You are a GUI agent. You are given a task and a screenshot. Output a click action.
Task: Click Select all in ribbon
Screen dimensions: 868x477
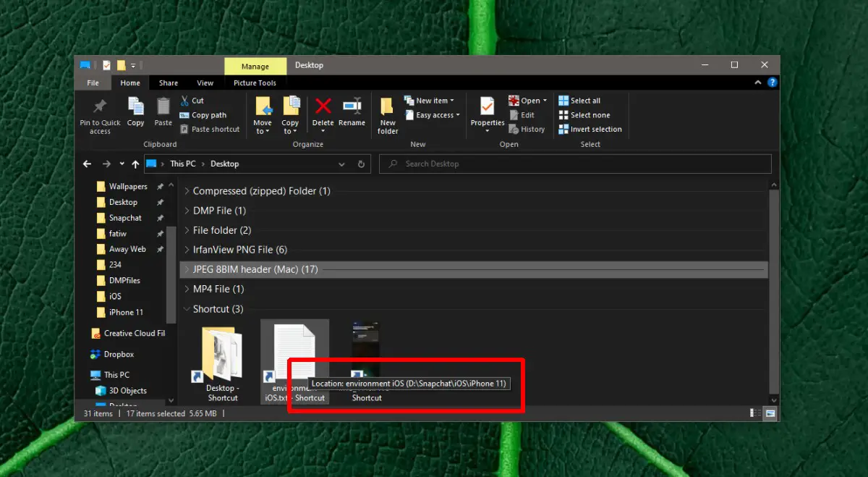pos(579,101)
